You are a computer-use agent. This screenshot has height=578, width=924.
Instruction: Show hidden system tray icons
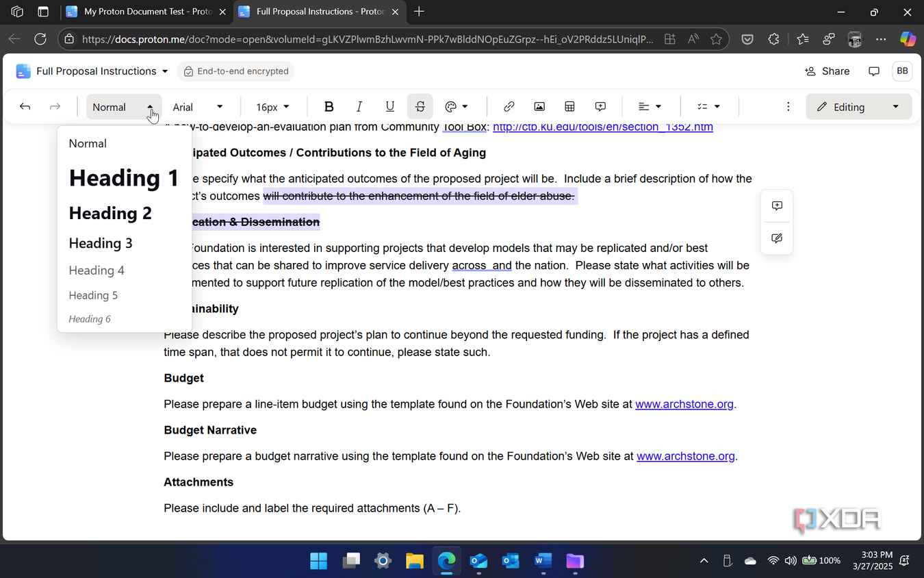pos(704,561)
